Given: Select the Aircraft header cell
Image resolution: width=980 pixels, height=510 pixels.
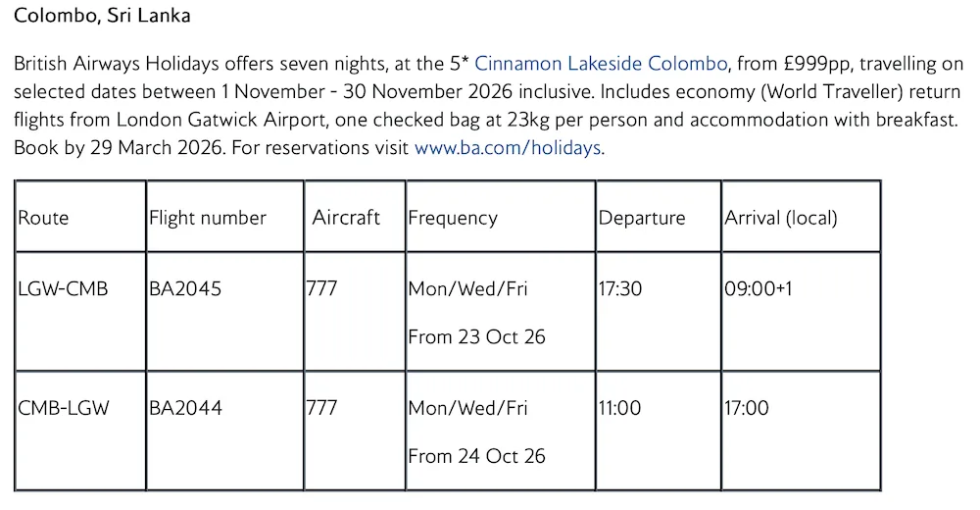Looking at the screenshot, I should [346, 218].
